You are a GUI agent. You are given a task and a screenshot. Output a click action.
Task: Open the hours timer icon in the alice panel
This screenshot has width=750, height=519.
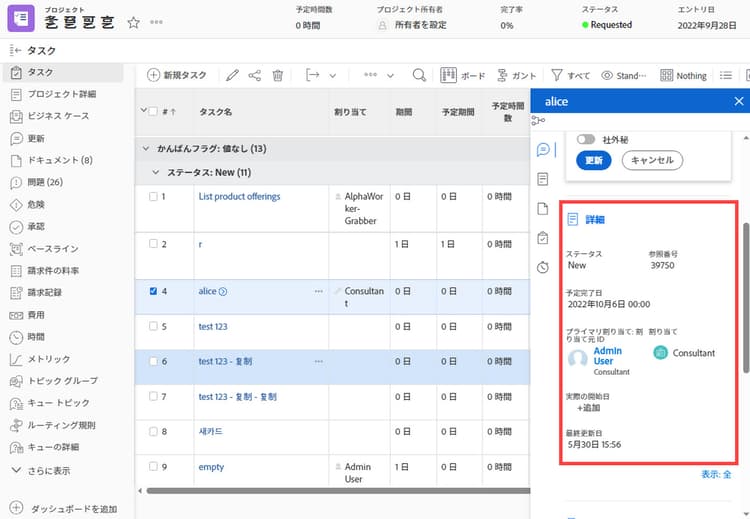[543, 267]
